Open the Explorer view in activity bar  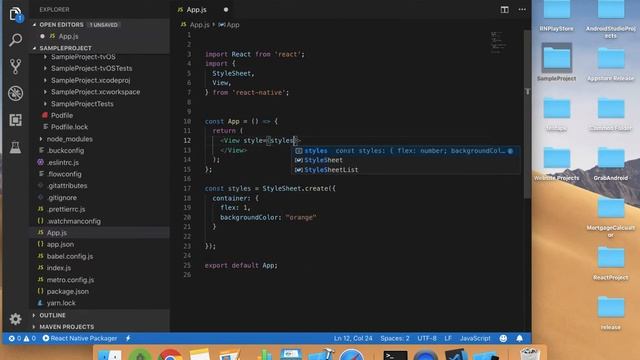(x=16, y=14)
